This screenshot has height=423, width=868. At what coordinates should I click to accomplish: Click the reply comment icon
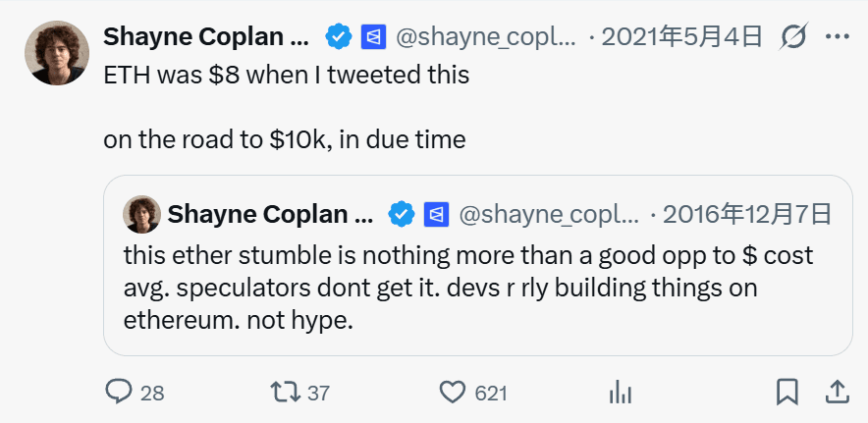[119, 393]
